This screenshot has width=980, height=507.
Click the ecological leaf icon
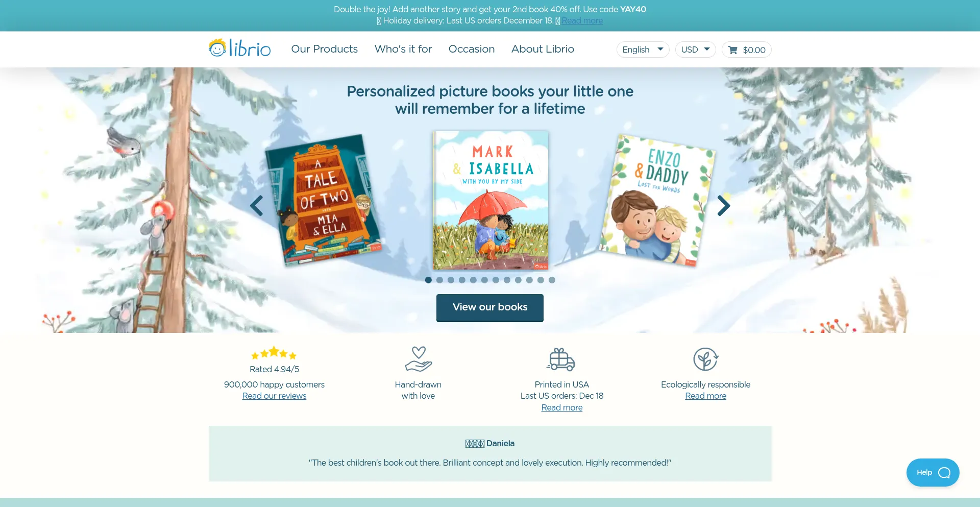coord(705,359)
